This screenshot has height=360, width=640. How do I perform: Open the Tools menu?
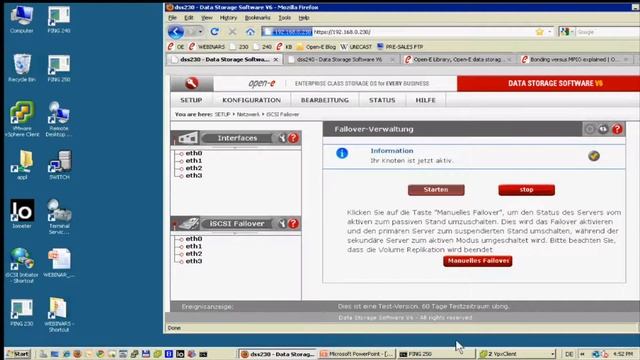[x=284, y=18]
